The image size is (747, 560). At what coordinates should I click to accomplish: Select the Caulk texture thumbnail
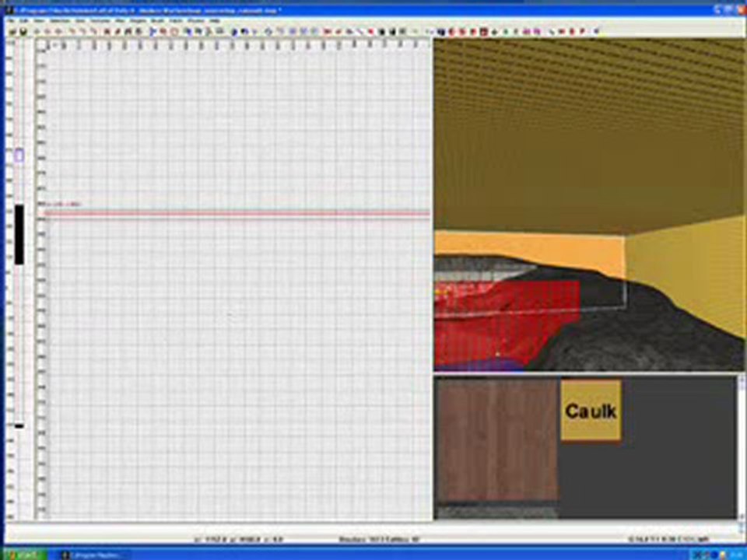coord(591,411)
